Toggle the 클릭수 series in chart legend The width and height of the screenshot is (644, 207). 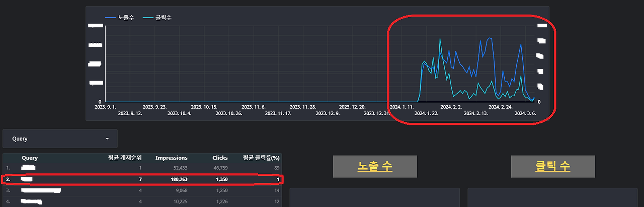coord(158,18)
